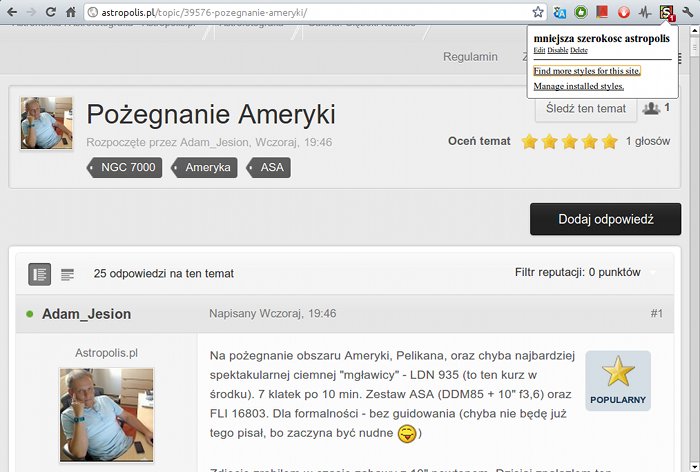Open the Regulamin menu item
The image size is (700, 472).
coord(470,57)
